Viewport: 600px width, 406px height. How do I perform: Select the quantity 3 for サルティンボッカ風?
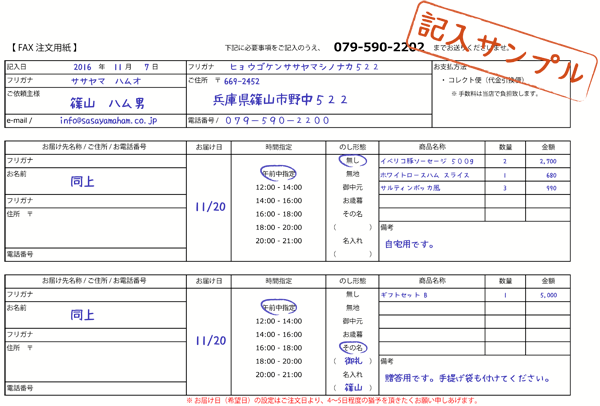(505, 188)
